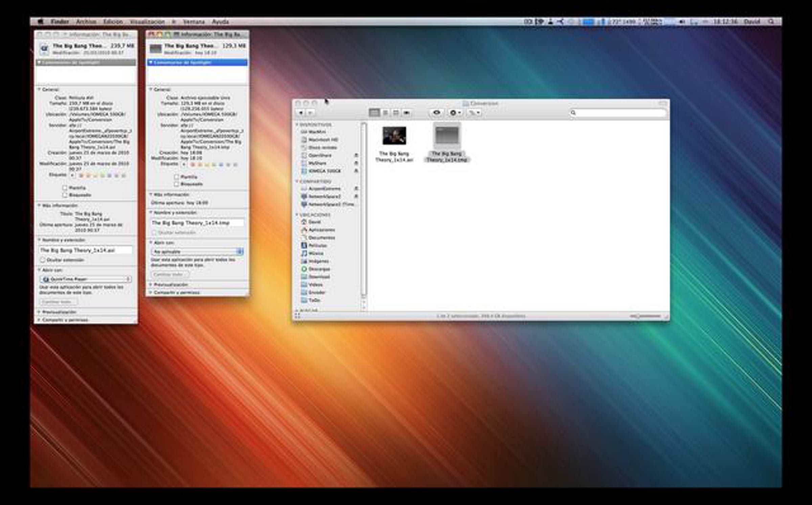Enable Plantilla checkbox in the .tmp info window
The height and width of the screenshot is (505, 812).
(x=176, y=177)
